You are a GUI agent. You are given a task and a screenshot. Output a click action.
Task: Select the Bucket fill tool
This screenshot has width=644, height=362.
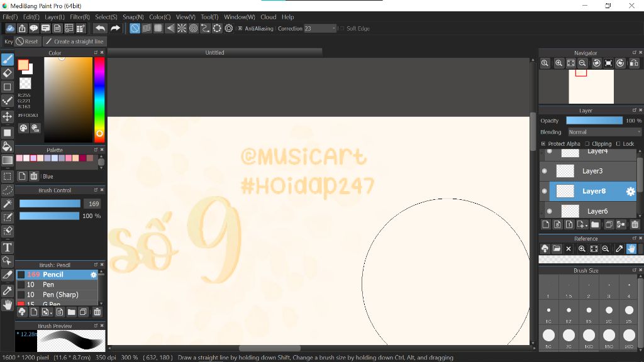tap(8, 146)
